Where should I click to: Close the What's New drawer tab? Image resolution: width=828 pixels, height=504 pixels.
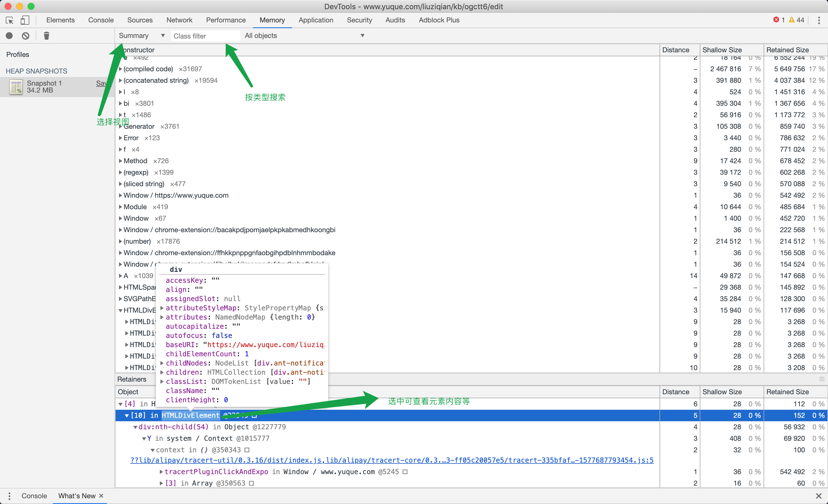(x=101, y=496)
